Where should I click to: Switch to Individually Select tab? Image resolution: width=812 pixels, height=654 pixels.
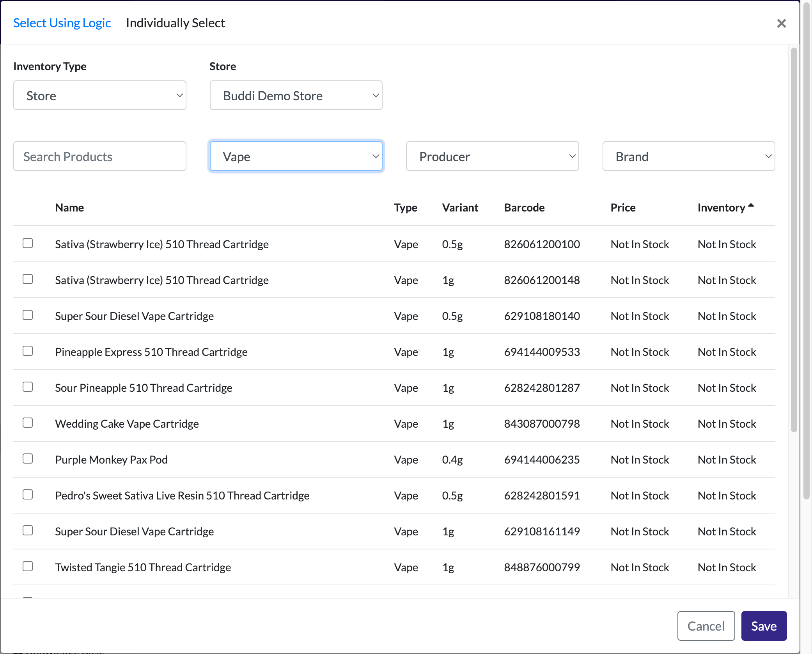point(175,23)
